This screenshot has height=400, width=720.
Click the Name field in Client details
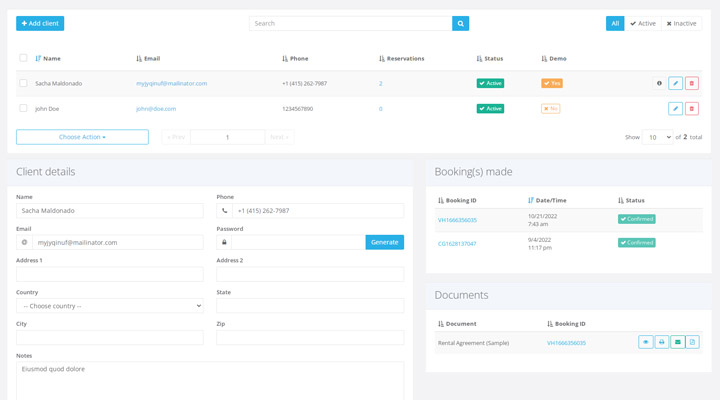click(110, 211)
